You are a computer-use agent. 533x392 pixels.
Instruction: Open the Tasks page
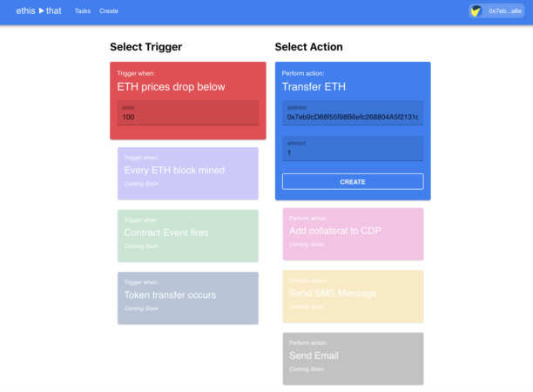pyautogui.click(x=83, y=11)
